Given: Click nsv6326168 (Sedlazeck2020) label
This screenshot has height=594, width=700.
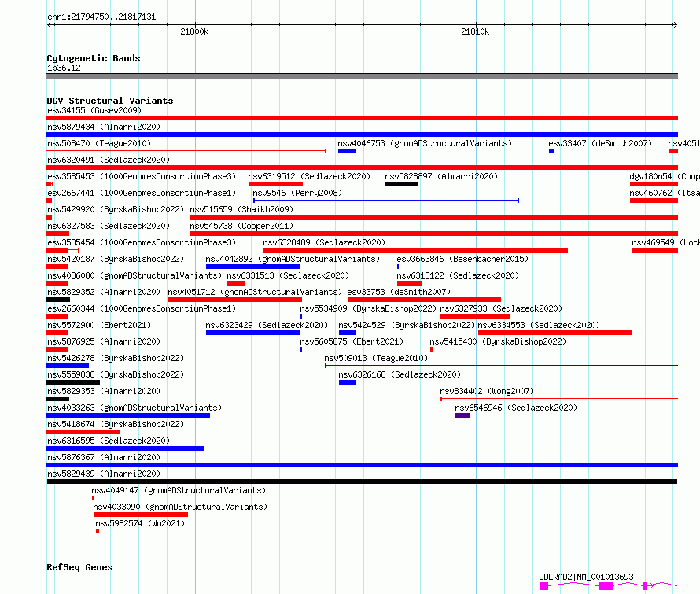Looking at the screenshot, I should coord(400,374).
